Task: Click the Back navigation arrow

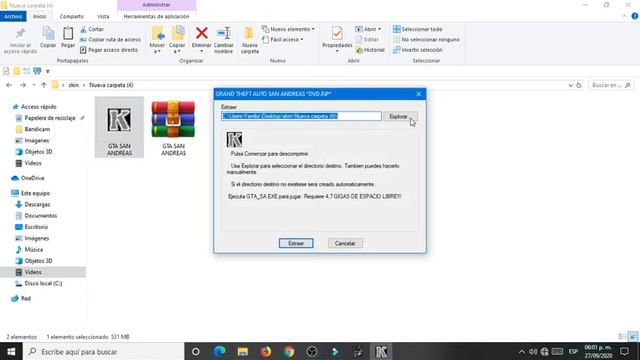Action: (9, 85)
